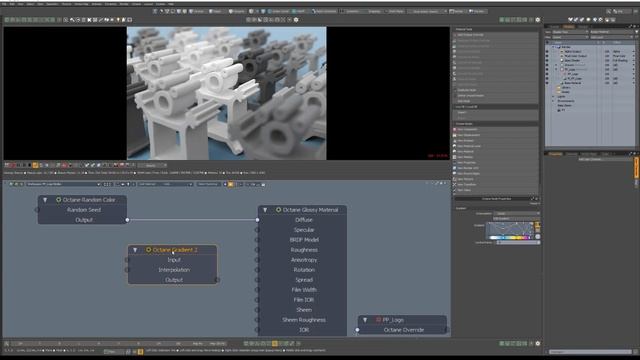Image resolution: width=640 pixels, height=360 pixels.
Task: Open settings gear above the render viewport
Action: point(296,20)
